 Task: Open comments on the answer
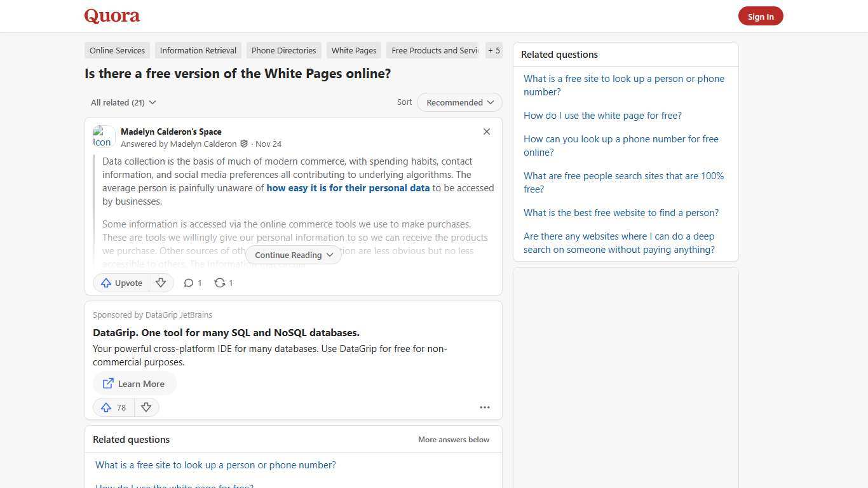pos(192,283)
